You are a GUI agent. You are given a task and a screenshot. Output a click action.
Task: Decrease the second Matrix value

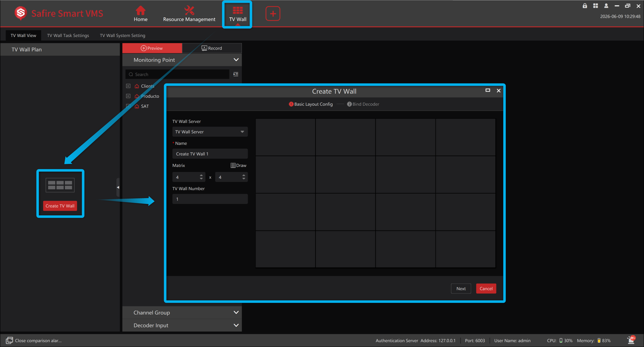244,179
